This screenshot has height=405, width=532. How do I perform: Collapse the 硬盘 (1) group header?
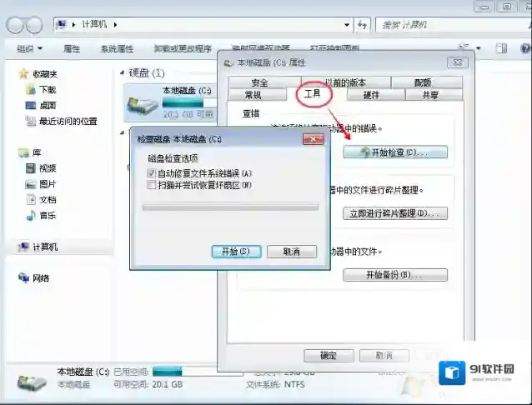[123, 73]
